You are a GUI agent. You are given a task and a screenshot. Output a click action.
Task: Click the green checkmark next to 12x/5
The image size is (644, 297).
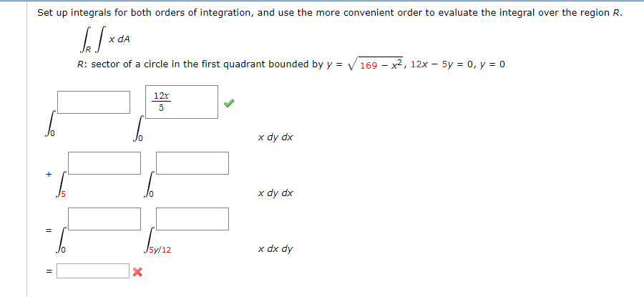(x=228, y=103)
